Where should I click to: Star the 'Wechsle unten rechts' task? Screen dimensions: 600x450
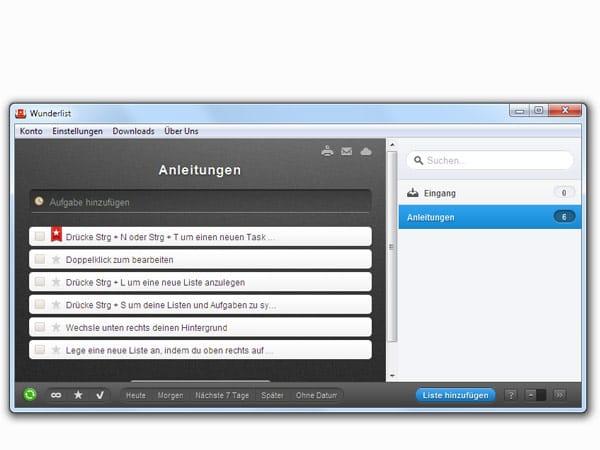pyautogui.click(x=56, y=328)
